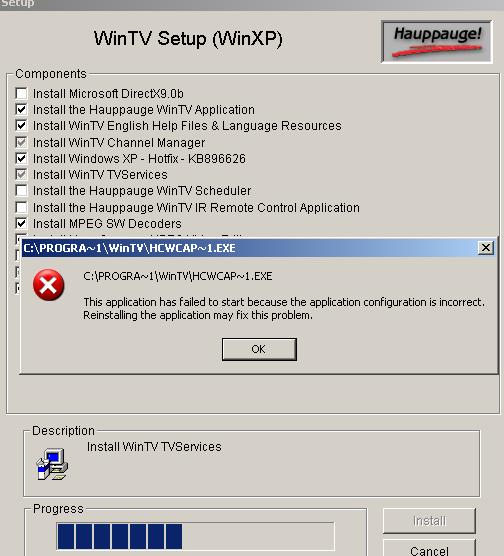Screen dimensions: 504x556
Task: Close the HCWCAP~1.EXE error dialog
Action: pos(486,248)
